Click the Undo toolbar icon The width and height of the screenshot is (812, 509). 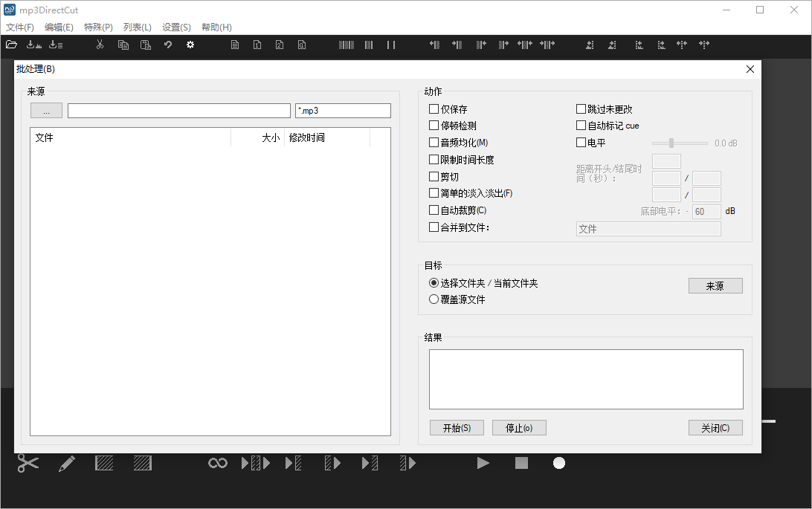click(168, 45)
